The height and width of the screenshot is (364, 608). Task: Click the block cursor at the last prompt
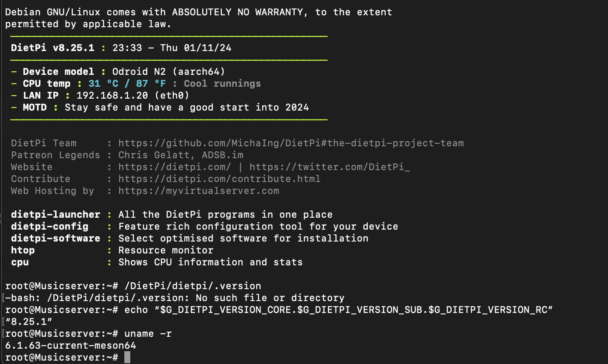coord(127,358)
